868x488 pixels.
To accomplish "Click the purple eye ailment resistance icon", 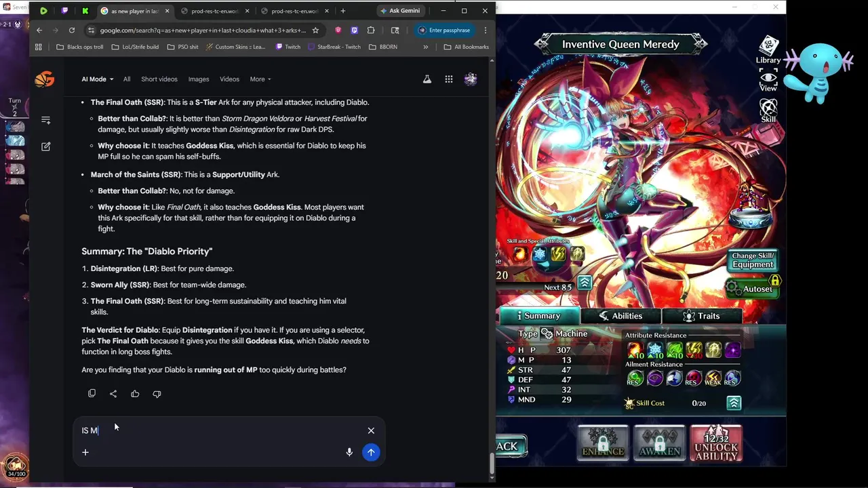I will coord(655,379).
